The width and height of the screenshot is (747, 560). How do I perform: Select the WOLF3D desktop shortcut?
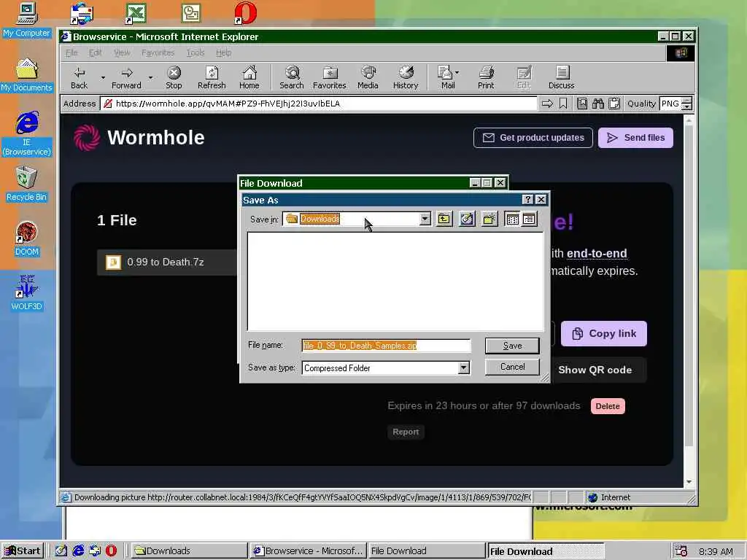27,293
